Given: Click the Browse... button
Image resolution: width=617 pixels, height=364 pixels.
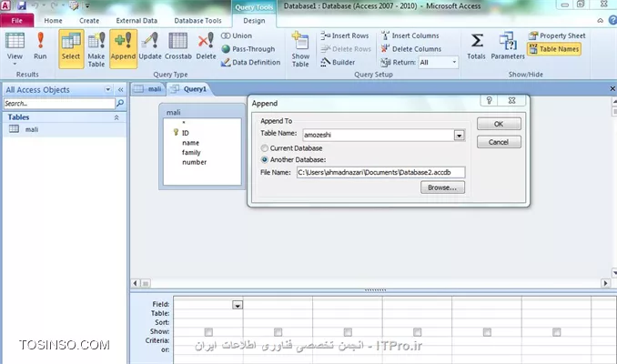Looking at the screenshot, I should tap(442, 187).
